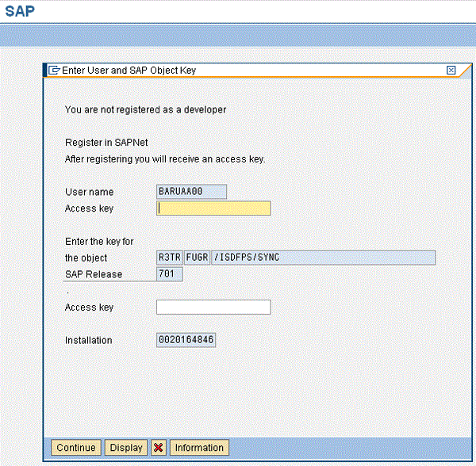This screenshot has height=466, width=476.
Task: Focus the yellow developer Access key field
Action: tap(213, 208)
